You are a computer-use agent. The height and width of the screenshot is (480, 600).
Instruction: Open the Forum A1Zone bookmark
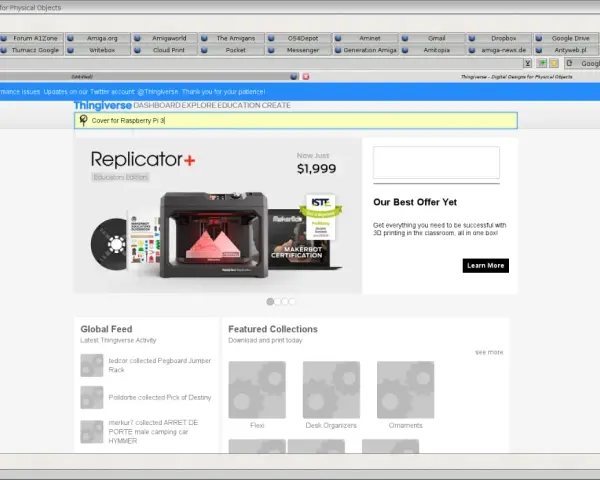[x=31, y=38]
